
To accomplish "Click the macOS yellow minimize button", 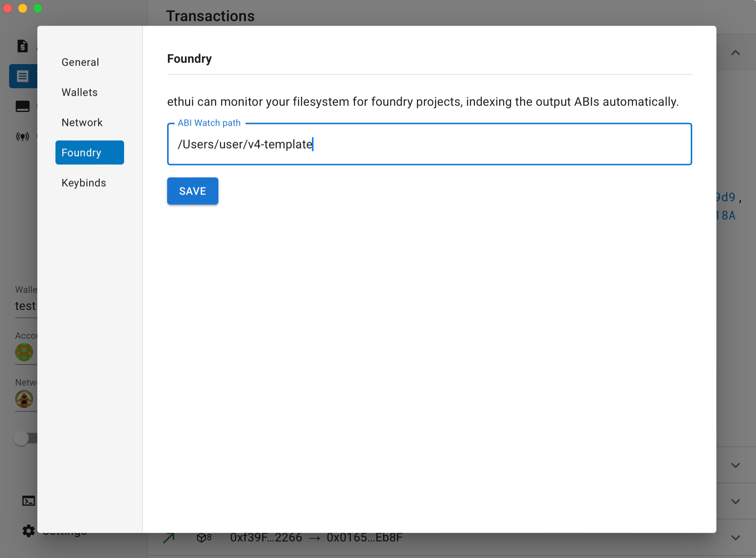I will (x=23, y=8).
